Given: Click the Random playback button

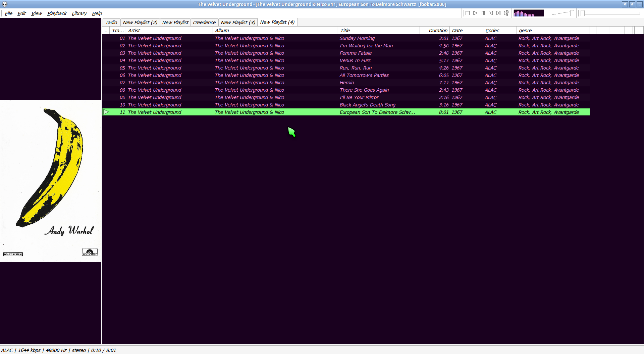Looking at the screenshot, I should 506,13.
